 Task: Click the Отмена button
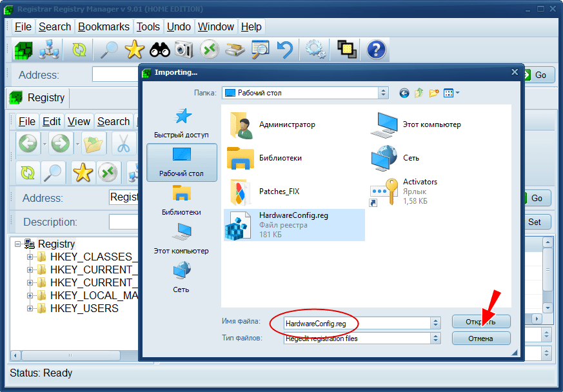click(481, 338)
